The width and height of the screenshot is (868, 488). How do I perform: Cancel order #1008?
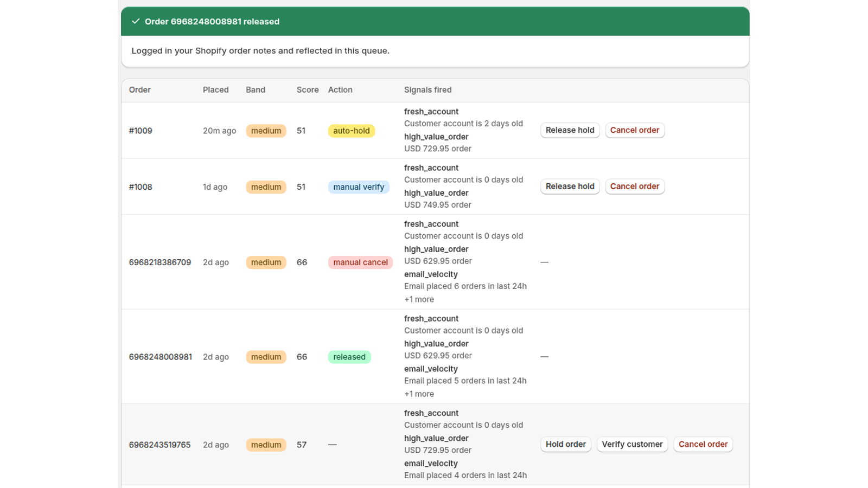[x=635, y=187]
